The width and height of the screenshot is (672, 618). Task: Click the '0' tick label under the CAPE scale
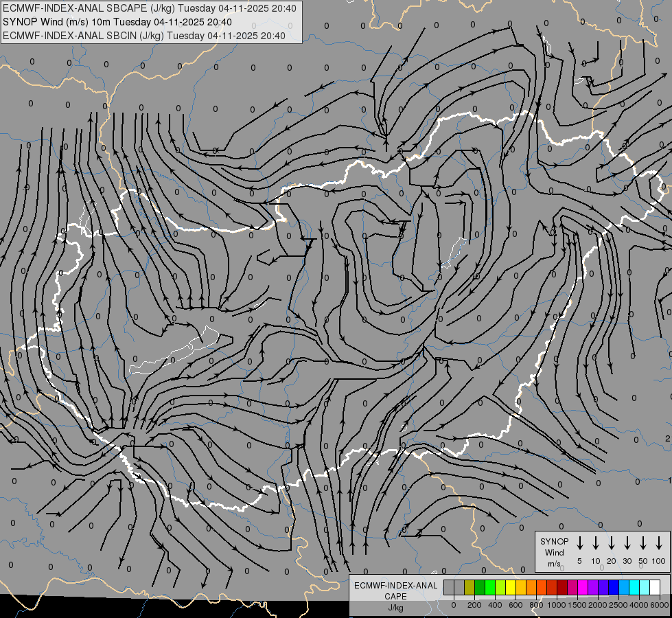pyautogui.click(x=454, y=605)
